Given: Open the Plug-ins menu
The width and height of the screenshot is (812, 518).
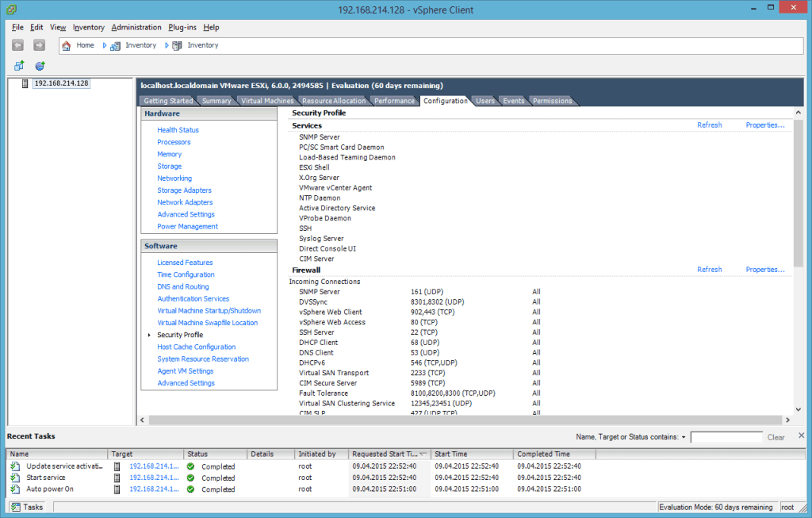Looking at the screenshot, I should [182, 28].
